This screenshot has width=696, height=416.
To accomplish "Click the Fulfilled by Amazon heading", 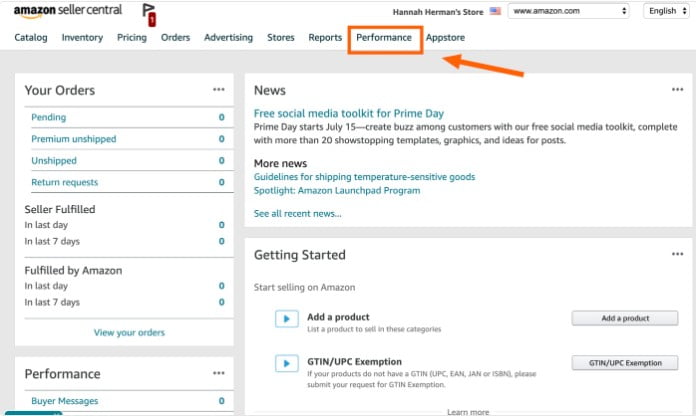I will pyautogui.click(x=73, y=270).
